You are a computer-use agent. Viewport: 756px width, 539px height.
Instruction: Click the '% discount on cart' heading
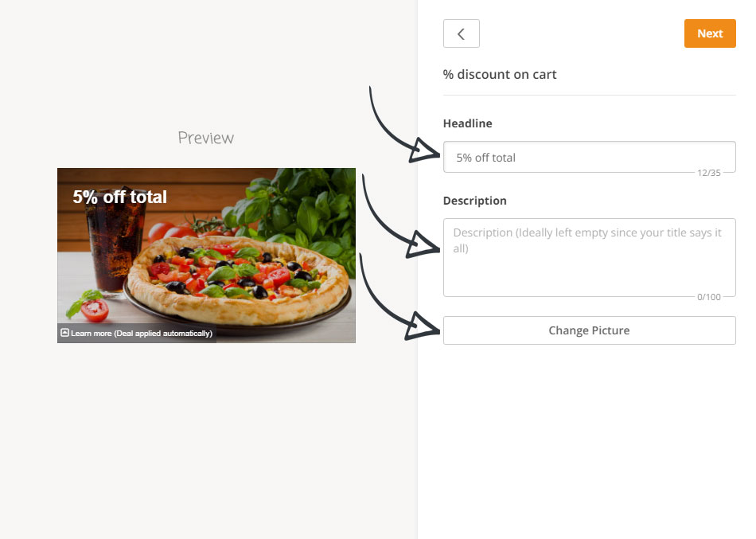(x=500, y=74)
